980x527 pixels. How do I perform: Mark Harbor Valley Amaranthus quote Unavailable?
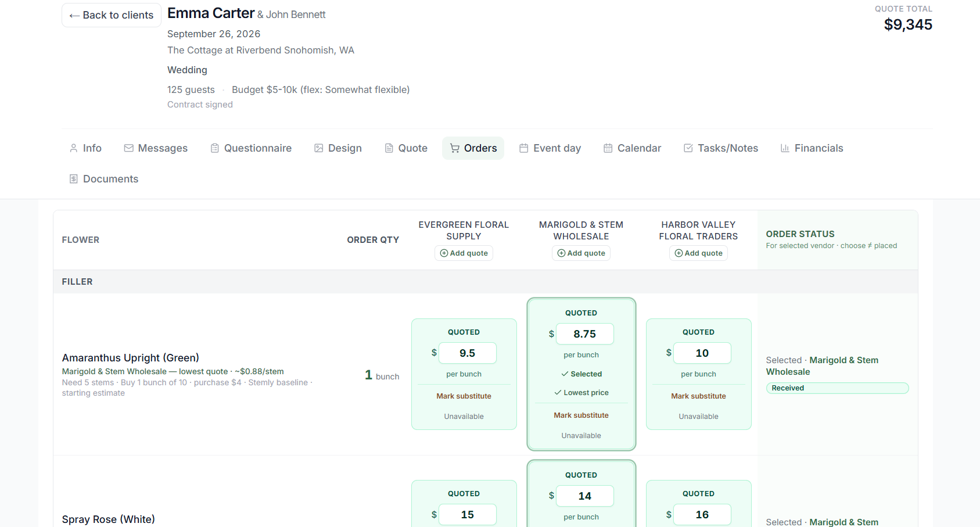point(698,417)
